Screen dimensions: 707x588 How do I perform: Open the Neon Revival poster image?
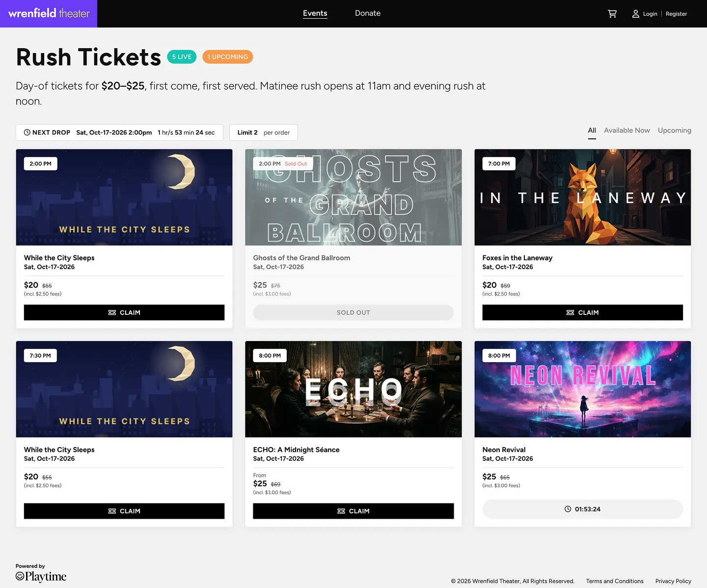coord(583,389)
